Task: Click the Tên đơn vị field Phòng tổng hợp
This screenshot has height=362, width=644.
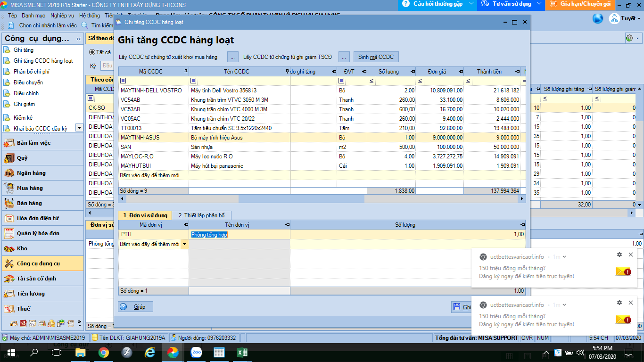Action: click(239, 235)
